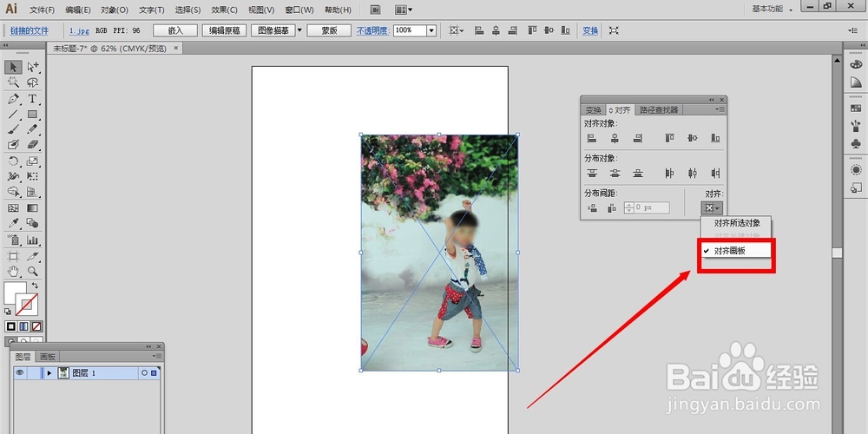
Task: Open the Layers panel flyout menu
Action: pyautogui.click(x=156, y=356)
